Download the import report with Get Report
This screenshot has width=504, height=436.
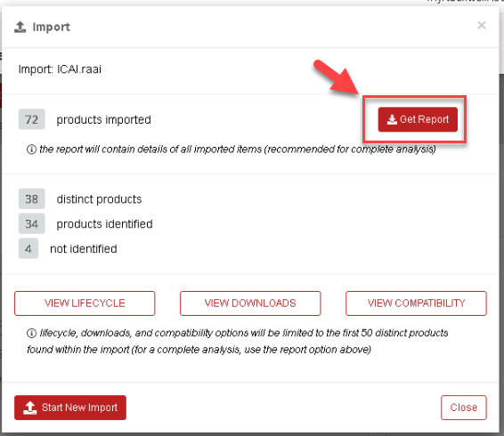click(418, 119)
